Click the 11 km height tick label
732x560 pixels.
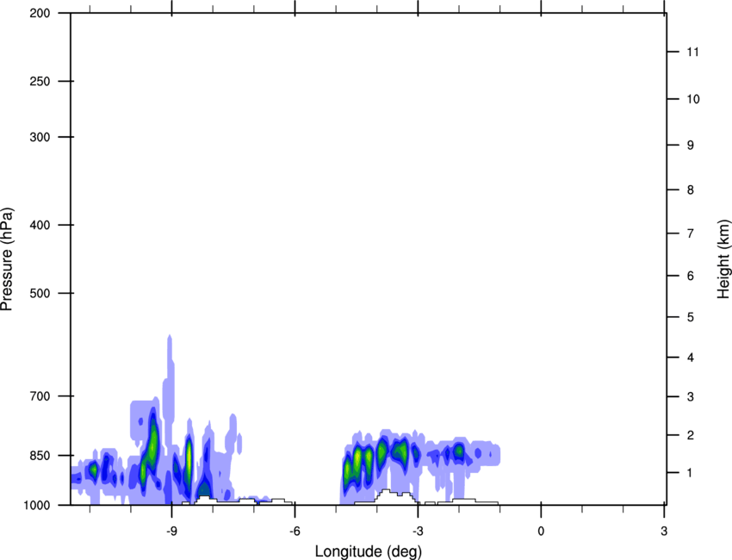[693, 52]
